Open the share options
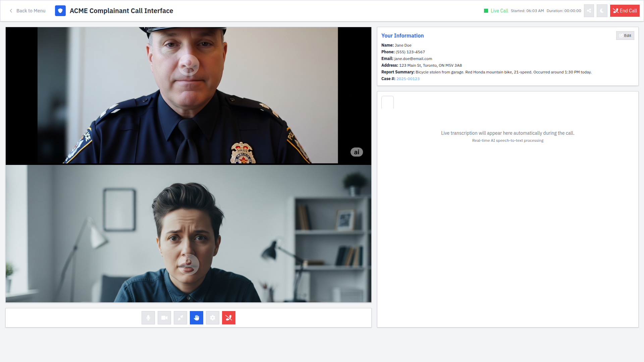 pyautogui.click(x=589, y=10)
